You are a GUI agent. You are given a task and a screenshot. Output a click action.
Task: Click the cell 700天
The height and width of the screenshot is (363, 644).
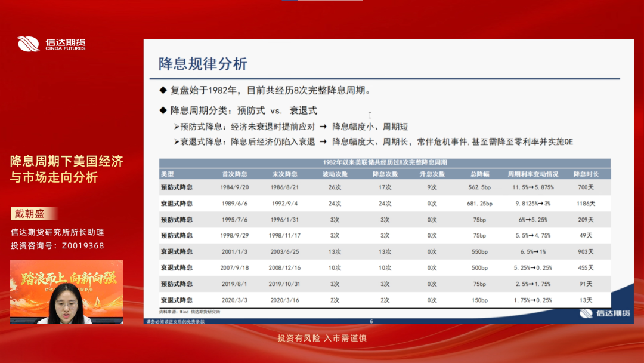[586, 187]
